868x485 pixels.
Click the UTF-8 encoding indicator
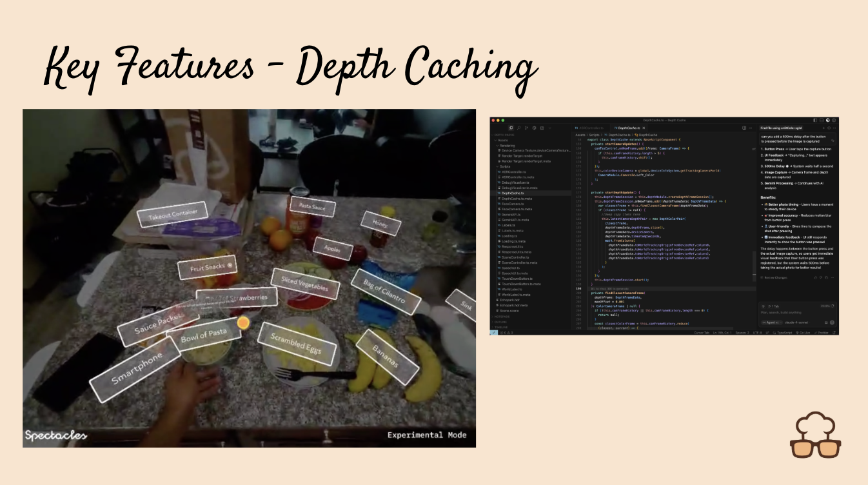pos(758,333)
